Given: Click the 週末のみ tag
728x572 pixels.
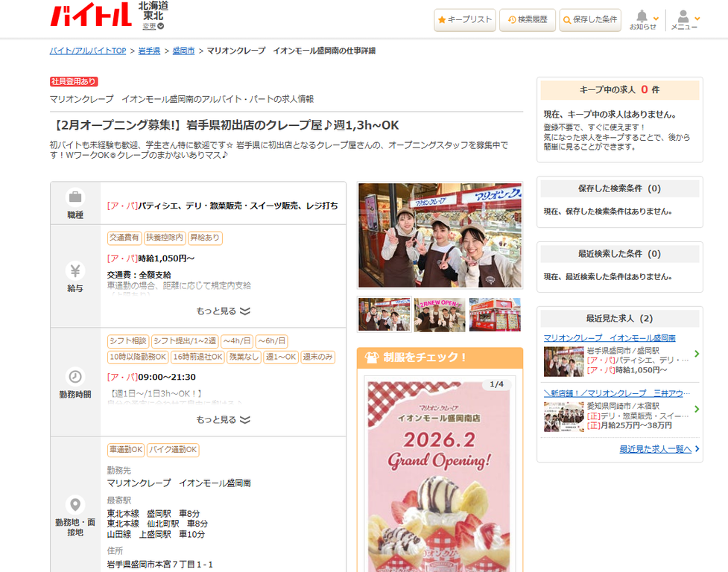Looking at the screenshot, I should pos(317,357).
